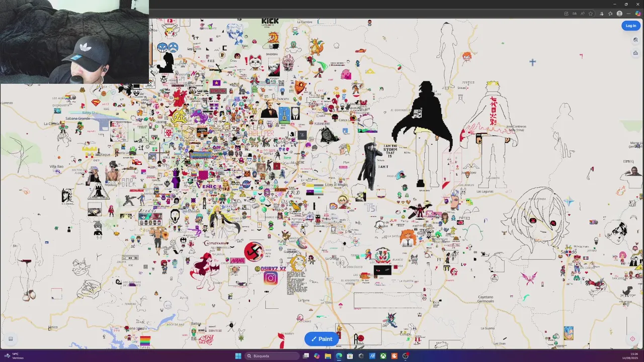Click the 'Sabana Grande' map label

pyautogui.click(x=77, y=119)
